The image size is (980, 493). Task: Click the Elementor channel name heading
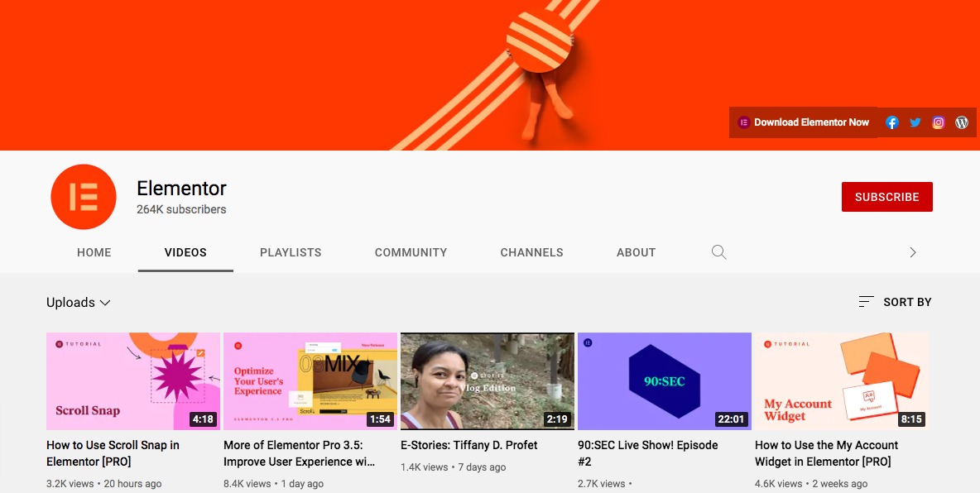coord(181,188)
